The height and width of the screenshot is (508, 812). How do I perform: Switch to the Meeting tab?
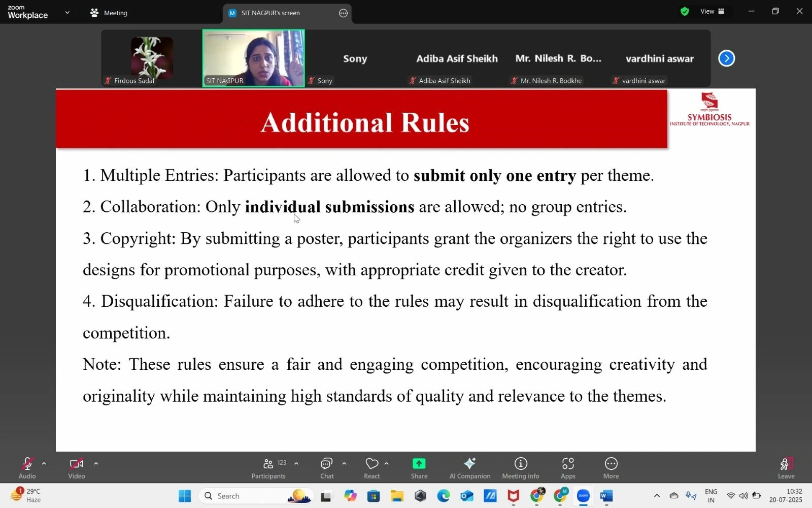[x=109, y=13]
